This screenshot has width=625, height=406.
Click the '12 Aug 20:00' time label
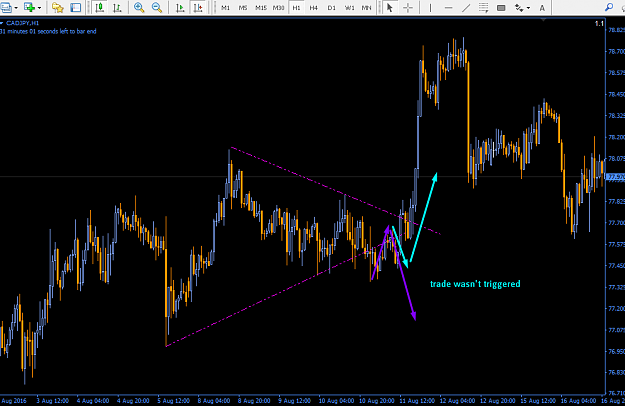[498, 400]
